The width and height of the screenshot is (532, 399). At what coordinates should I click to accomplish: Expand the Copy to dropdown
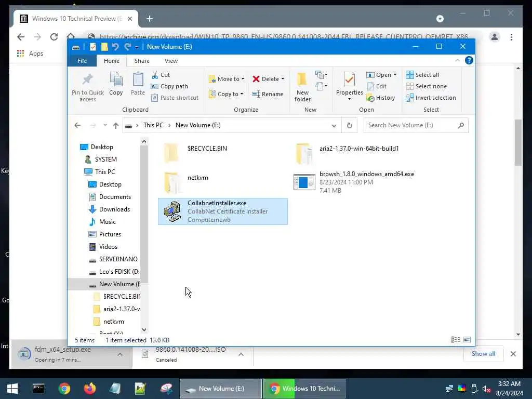click(x=242, y=94)
